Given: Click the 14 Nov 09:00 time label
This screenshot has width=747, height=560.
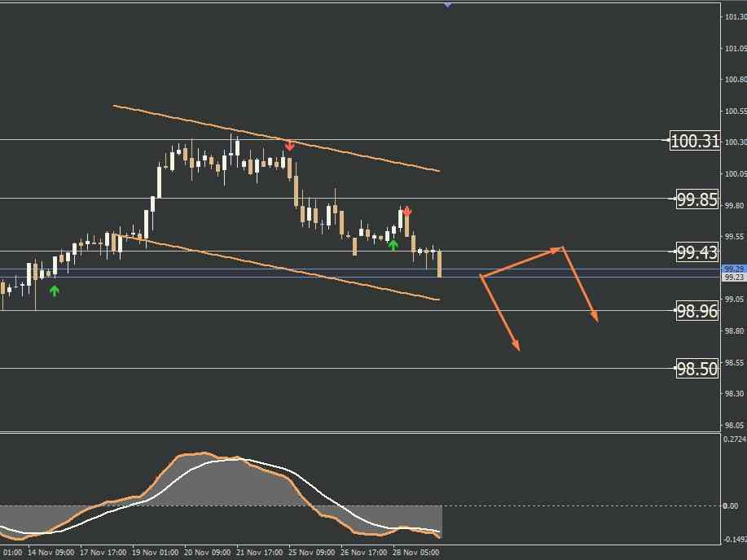Looking at the screenshot, I should [x=51, y=553].
